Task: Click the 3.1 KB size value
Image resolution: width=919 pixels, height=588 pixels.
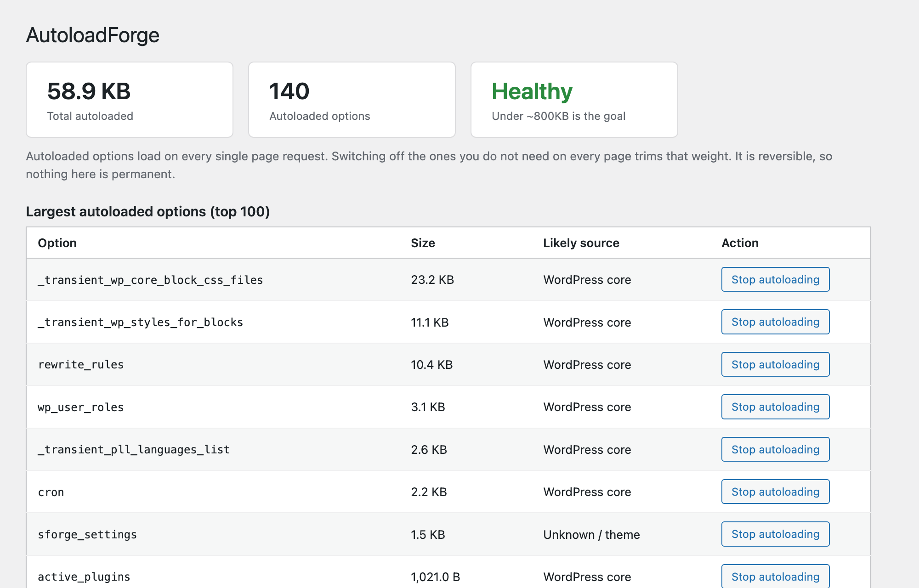Action: pos(428,407)
